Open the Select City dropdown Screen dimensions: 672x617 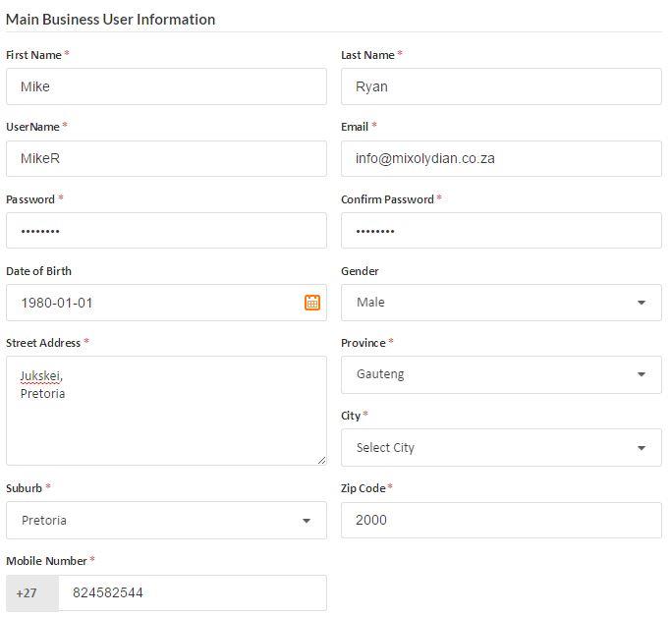(501, 448)
